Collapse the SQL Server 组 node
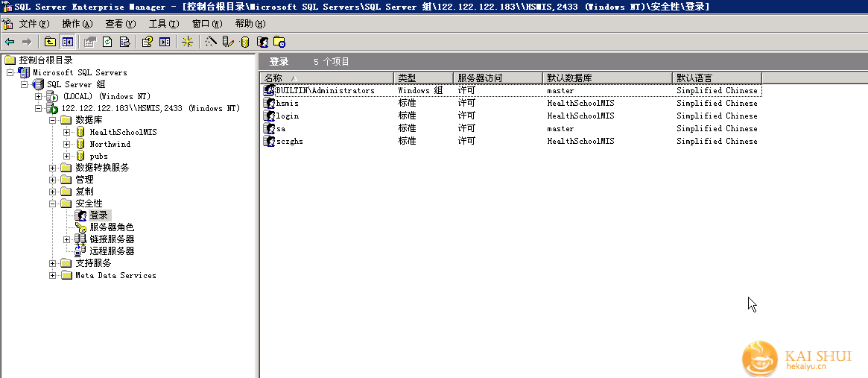The width and height of the screenshot is (868, 378). pos(25,85)
